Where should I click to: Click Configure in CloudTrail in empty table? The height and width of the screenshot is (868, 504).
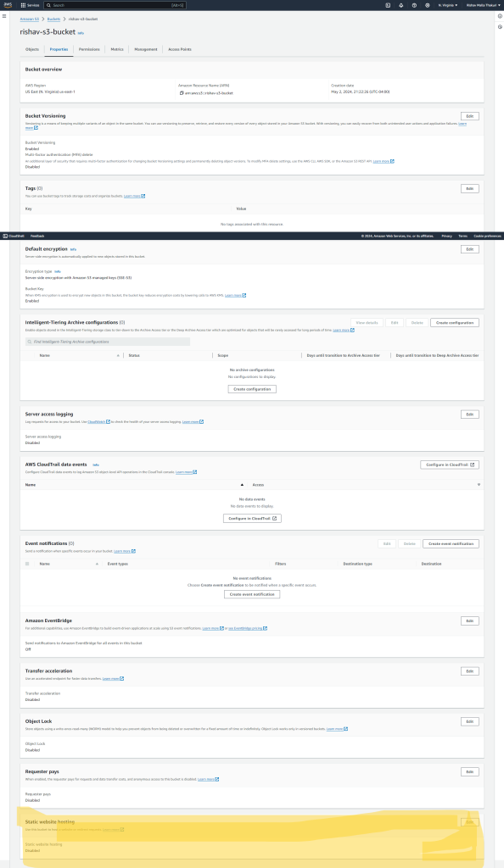tap(252, 518)
